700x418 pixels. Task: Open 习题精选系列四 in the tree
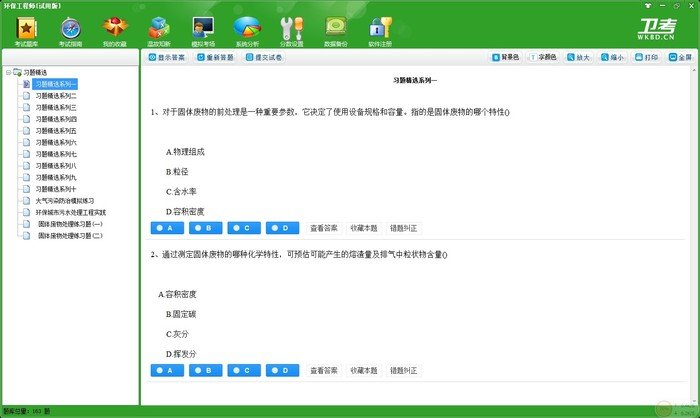tap(56, 119)
